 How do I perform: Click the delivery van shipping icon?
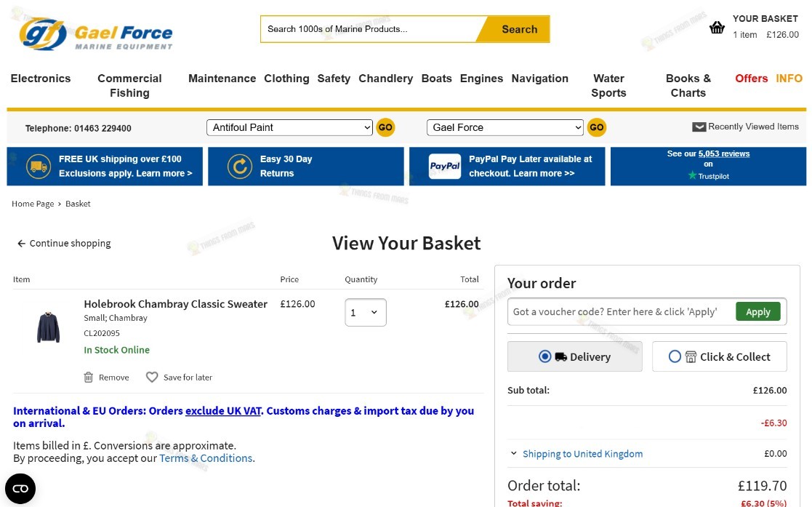[39, 167]
